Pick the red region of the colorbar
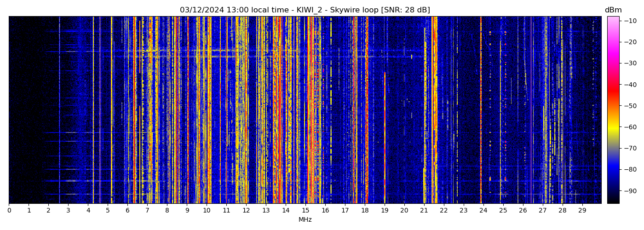This screenshot has height=230, width=644. pyautogui.click(x=613, y=90)
